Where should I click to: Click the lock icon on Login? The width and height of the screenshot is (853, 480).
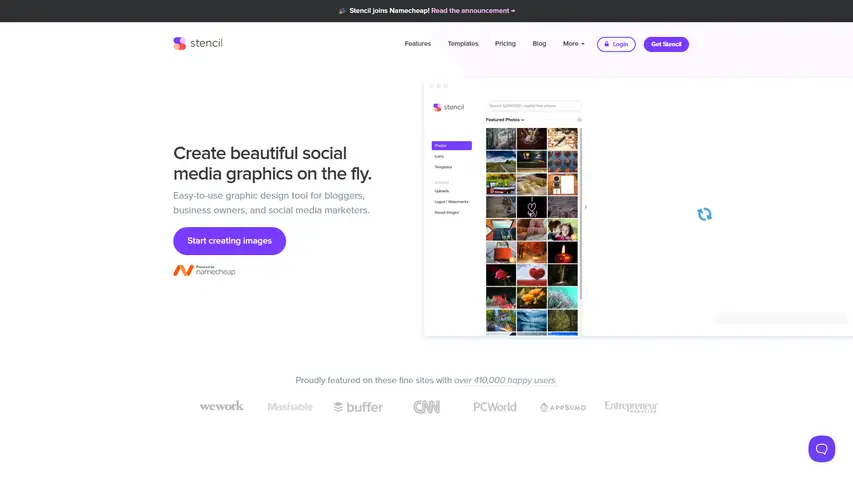607,44
